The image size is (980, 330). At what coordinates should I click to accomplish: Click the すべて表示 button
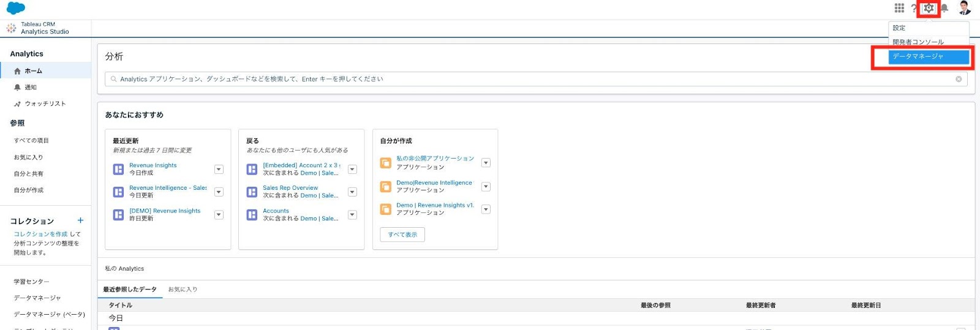pos(402,234)
